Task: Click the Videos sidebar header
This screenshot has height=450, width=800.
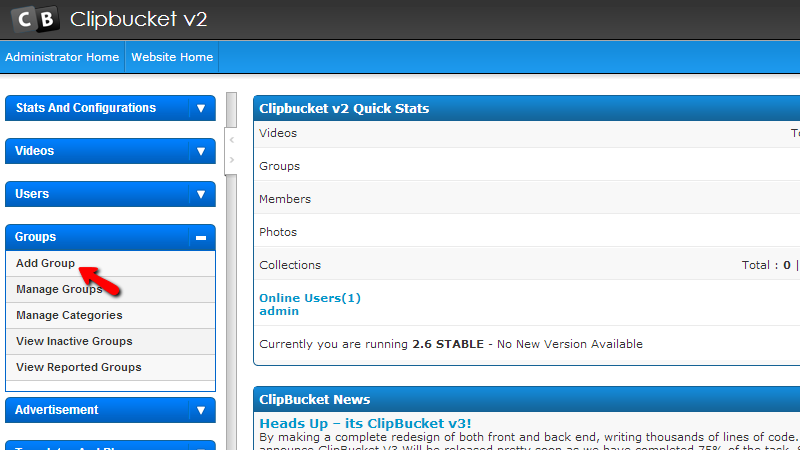Action: (110, 151)
